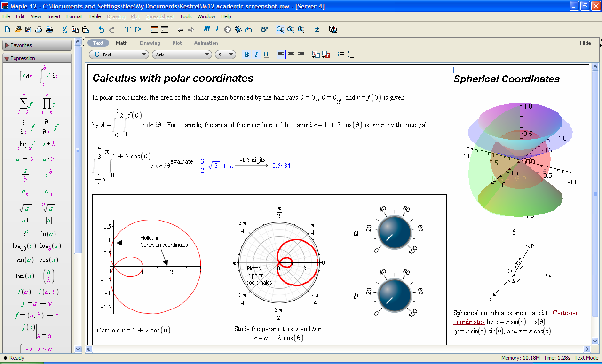Open the Arial font dropdown
The height and width of the screenshot is (364, 602).
[x=182, y=55]
